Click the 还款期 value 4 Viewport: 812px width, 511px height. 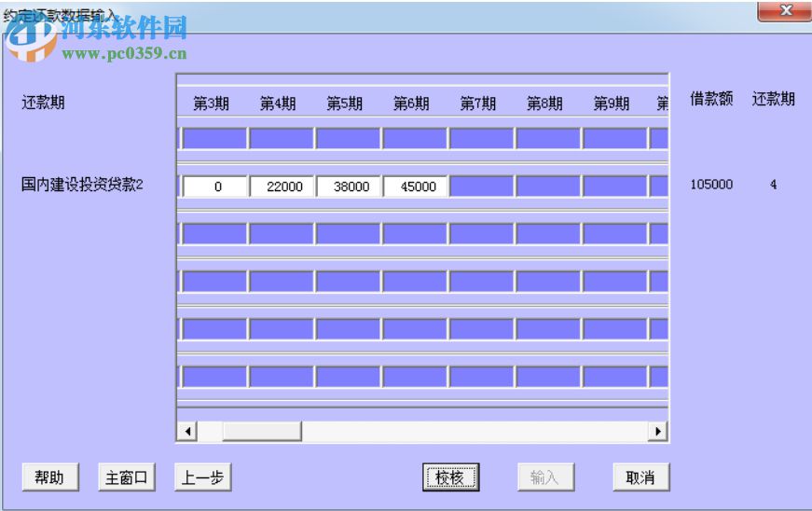coord(773,185)
